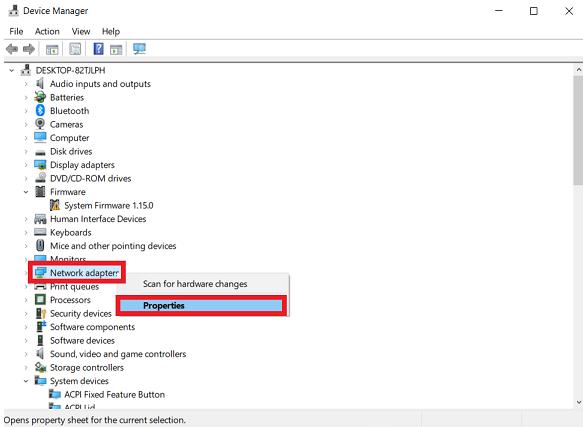
Task: Click the vertical scrollbar down arrow
Action: click(579, 402)
